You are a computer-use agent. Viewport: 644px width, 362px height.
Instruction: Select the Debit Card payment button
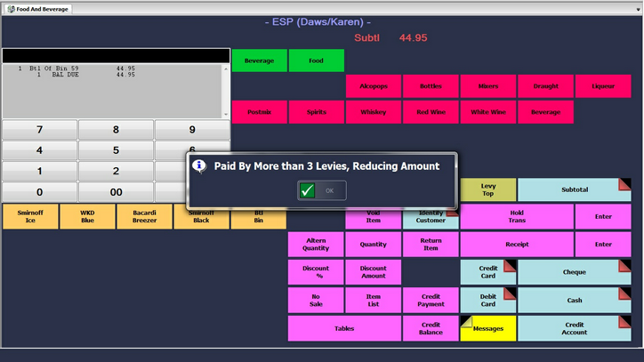(487, 300)
